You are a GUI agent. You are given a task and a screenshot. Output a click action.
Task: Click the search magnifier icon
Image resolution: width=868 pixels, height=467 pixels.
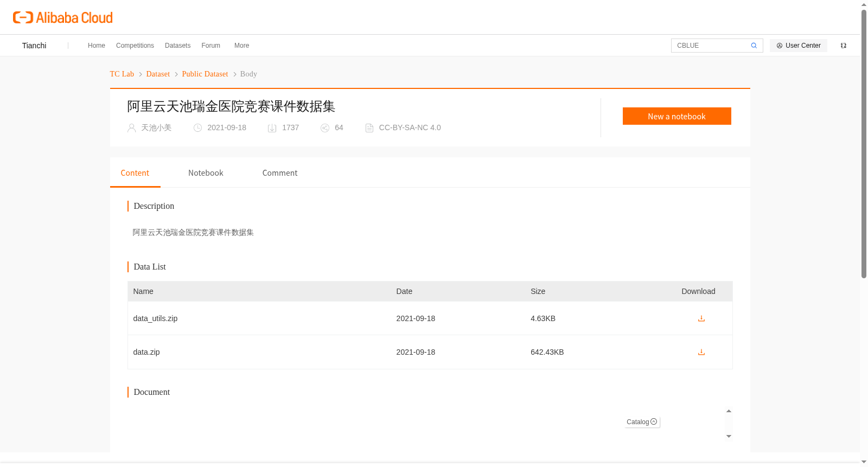754,46
